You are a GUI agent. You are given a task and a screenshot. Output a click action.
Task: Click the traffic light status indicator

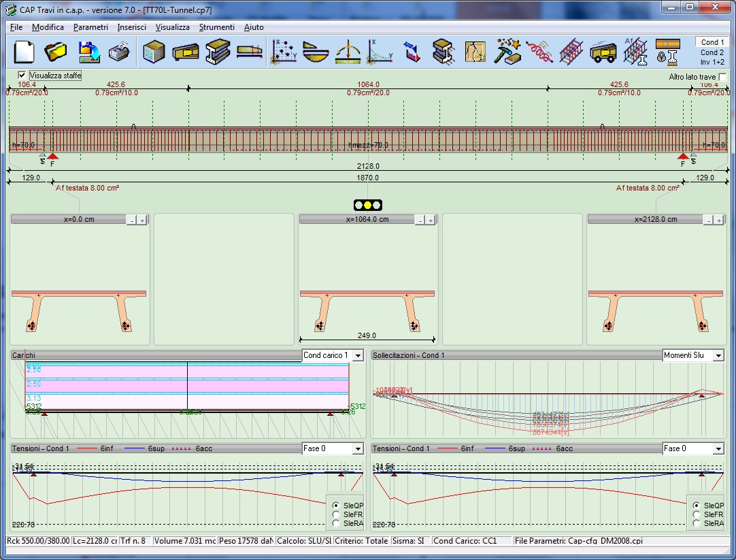pyautogui.click(x=368, y=205)
